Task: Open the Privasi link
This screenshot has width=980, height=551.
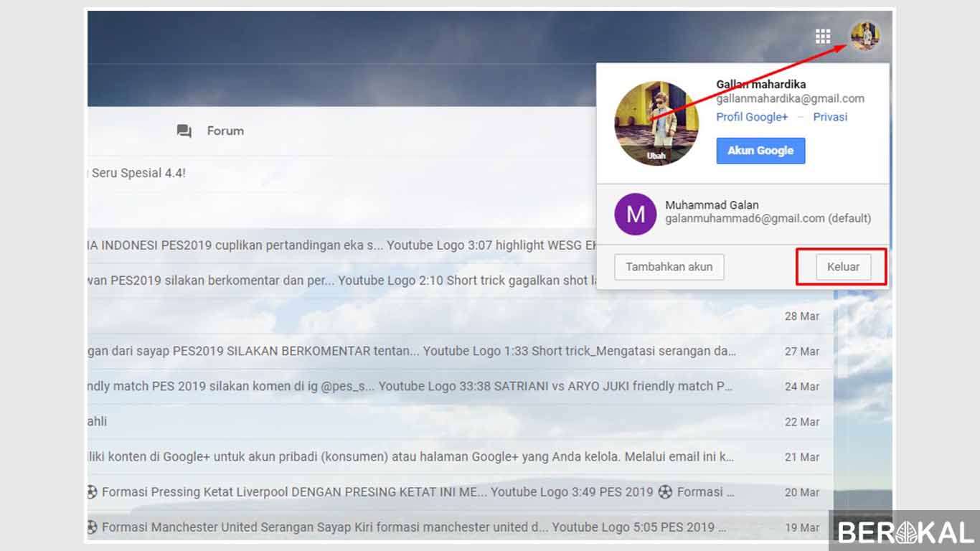Action: coord(830,117)
